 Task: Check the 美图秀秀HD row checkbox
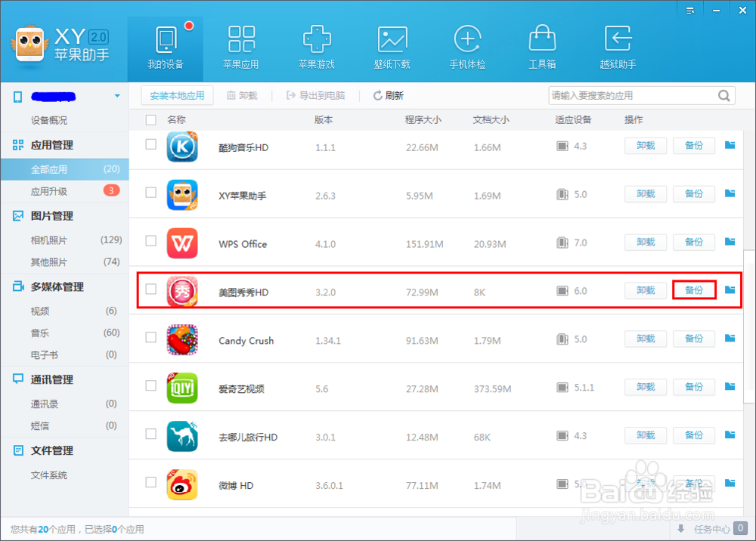pos(151,289)
